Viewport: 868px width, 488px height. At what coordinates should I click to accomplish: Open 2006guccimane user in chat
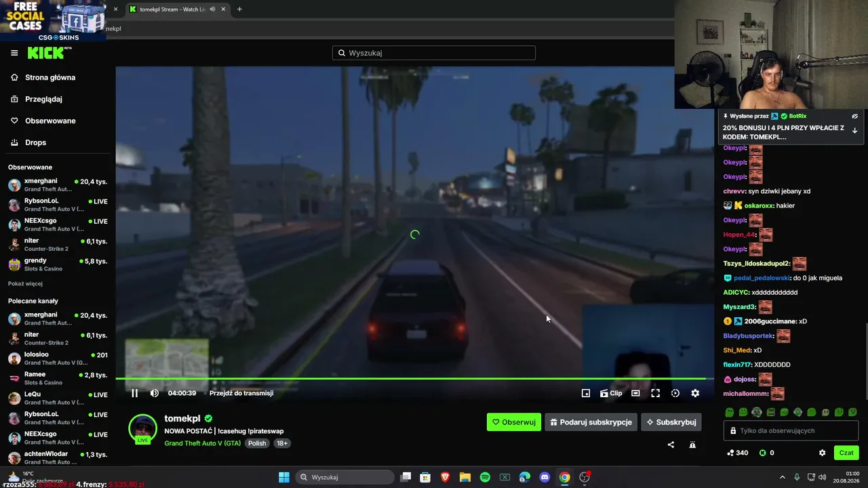pyautogui.click(x=770, y=321)
